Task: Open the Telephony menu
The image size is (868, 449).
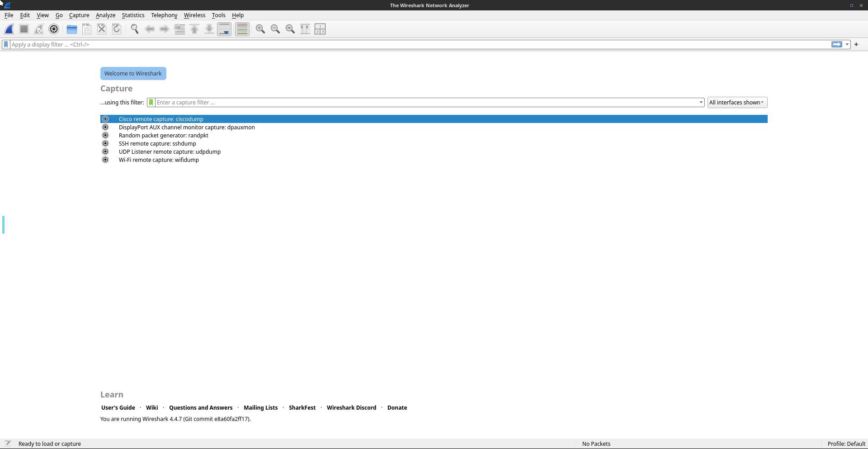Action: [164, 15]
